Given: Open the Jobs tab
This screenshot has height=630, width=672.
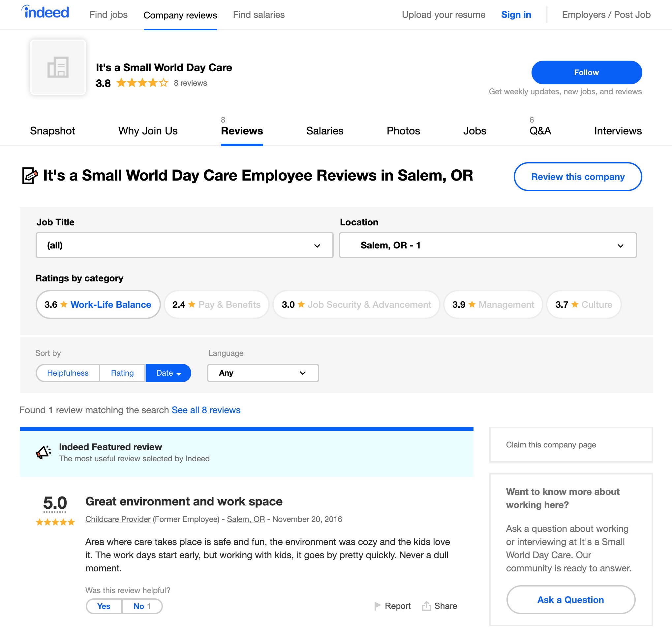Looking at the screenshot, I should [x=474, y=131].
